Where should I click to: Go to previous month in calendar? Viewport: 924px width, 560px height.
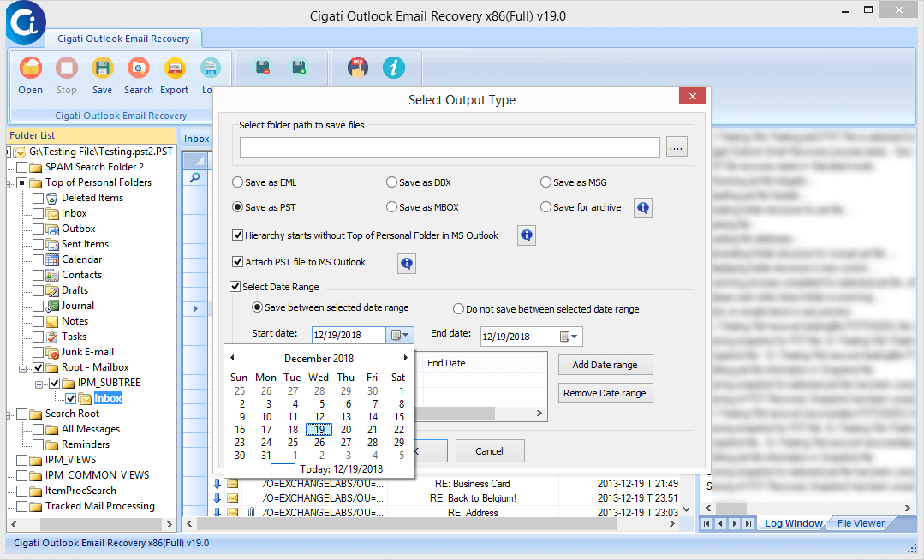[233, 358]
